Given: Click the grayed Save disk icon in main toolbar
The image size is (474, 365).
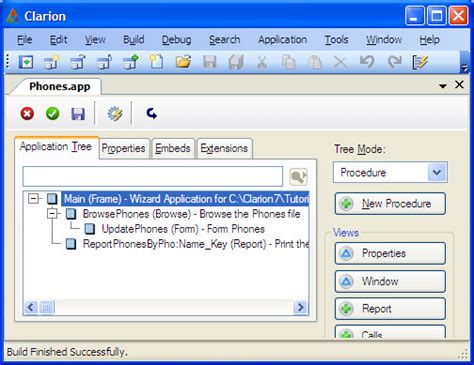Looking at the screenshot, I should pos(210,62).
